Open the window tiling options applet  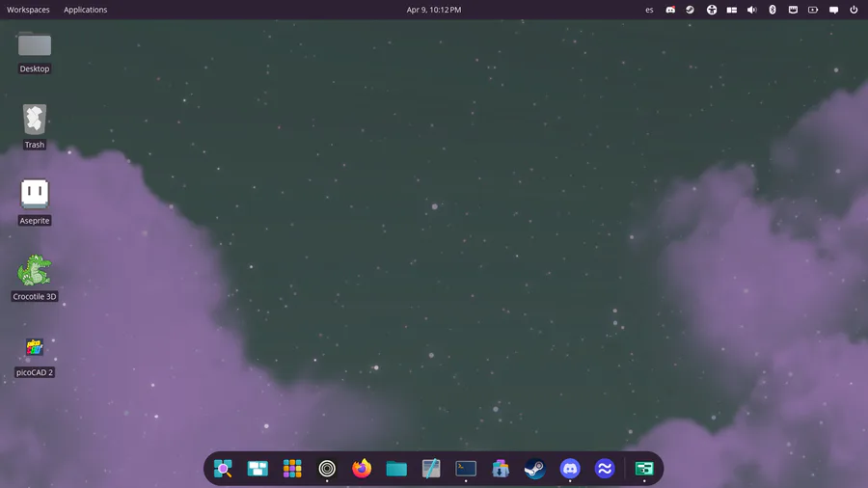tap(732, 10)
